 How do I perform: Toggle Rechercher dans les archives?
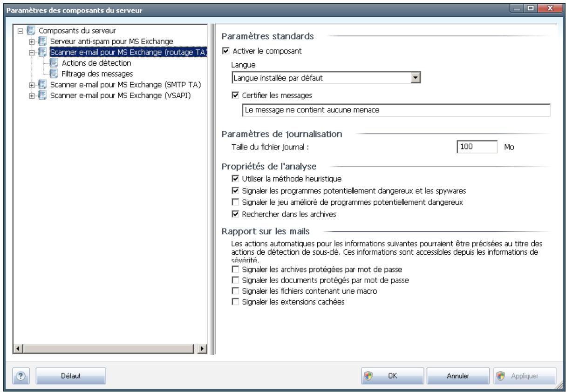(235, 214)
